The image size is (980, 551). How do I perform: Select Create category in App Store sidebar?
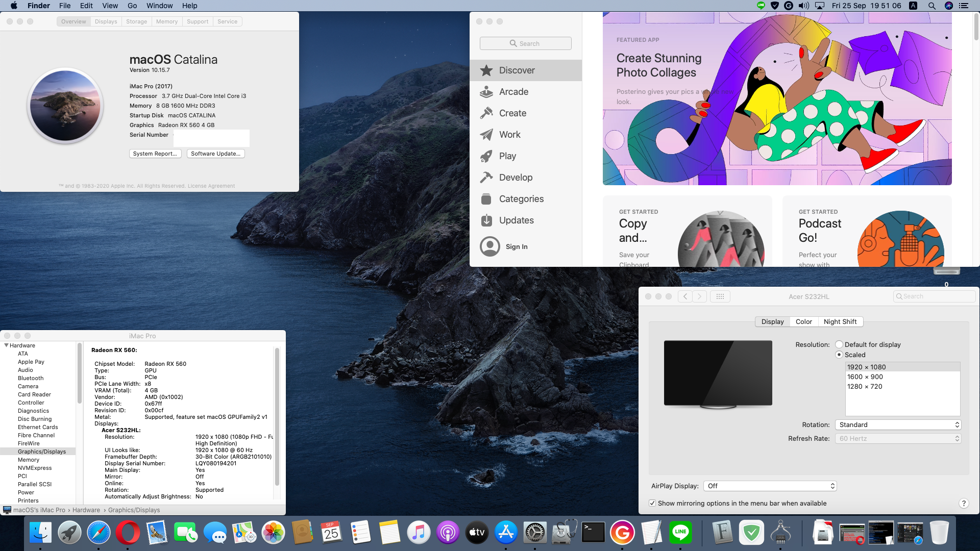525,113
